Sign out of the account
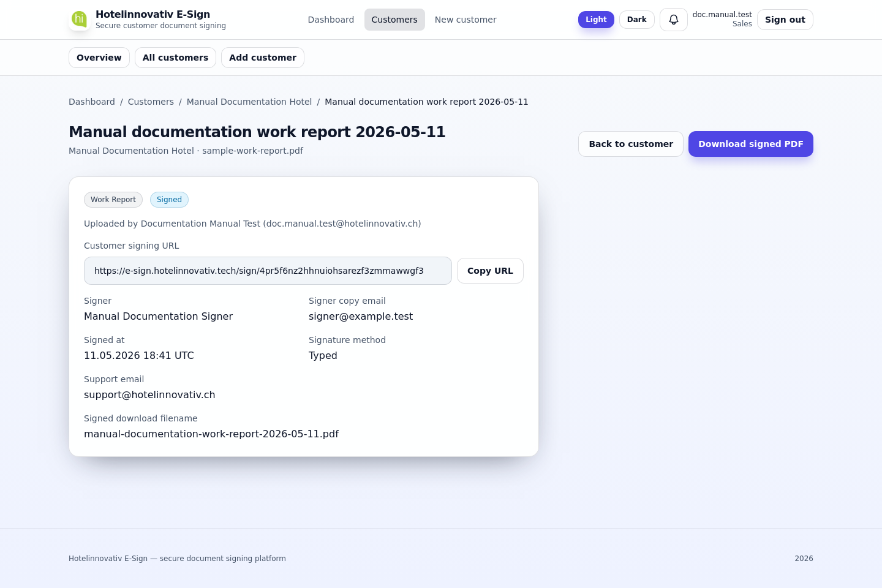 pos(785,20)
